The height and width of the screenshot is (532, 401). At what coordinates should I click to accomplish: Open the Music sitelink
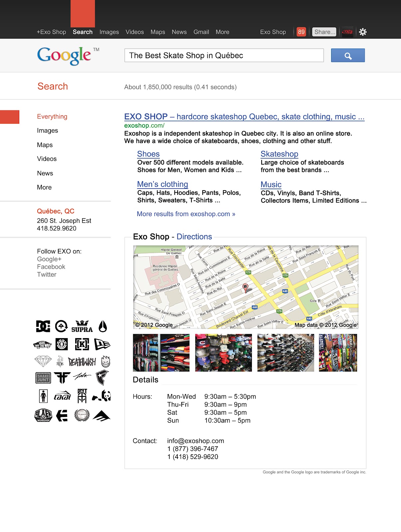click(x=271, y=185)
